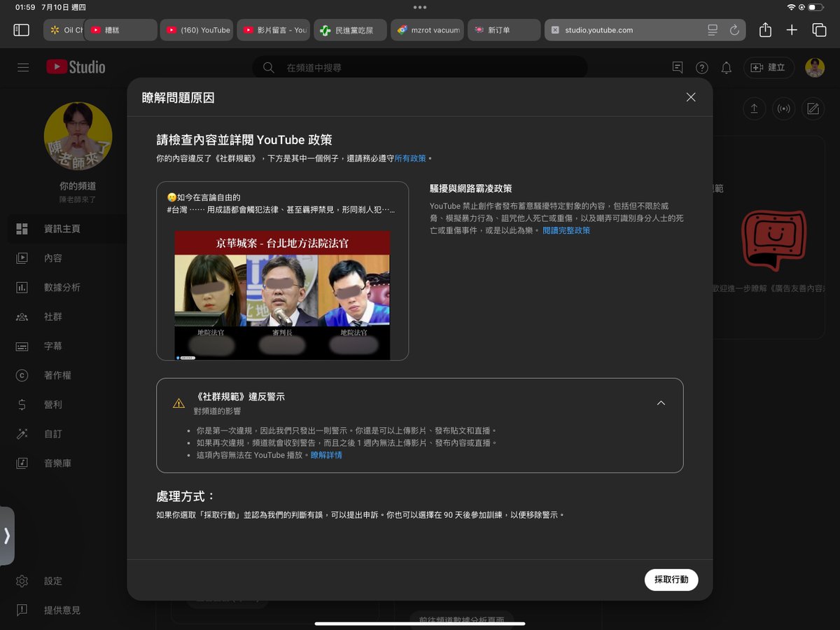
Task: Collapse the 《社群規範》違反警示 panel chevron
Action: pyautogui.click(x=661, y=403)
